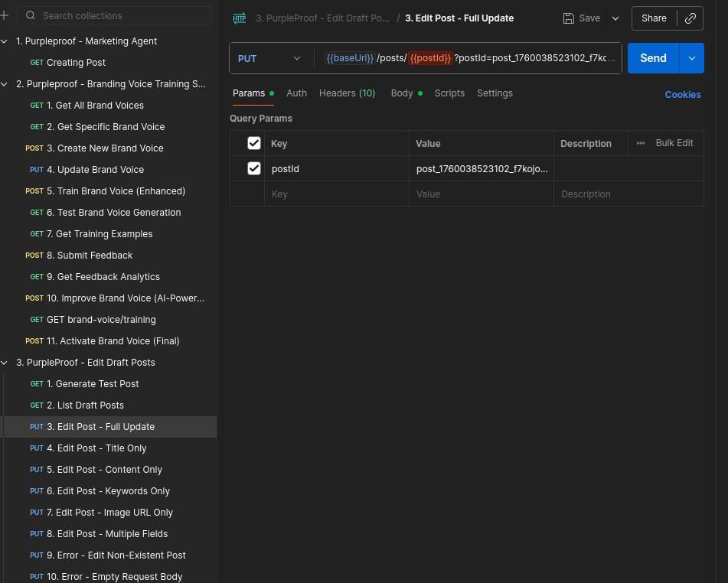The image size is (728, 583).
Task: Click the Send button
Action: 653,58
